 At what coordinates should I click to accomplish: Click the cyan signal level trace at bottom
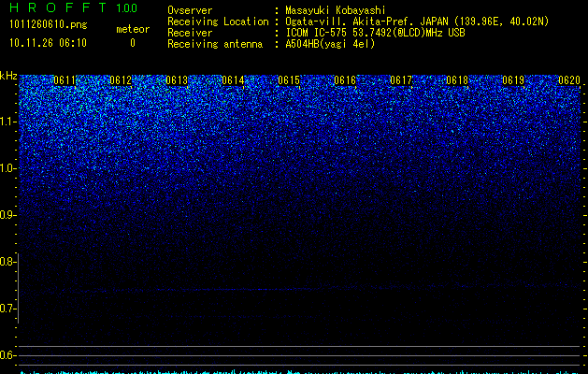click(x=300, y=372)
